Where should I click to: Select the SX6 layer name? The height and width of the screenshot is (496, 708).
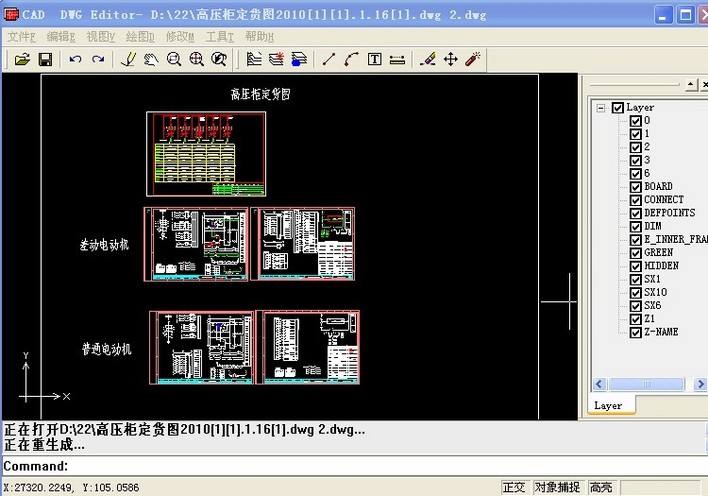tap(653, 305)
